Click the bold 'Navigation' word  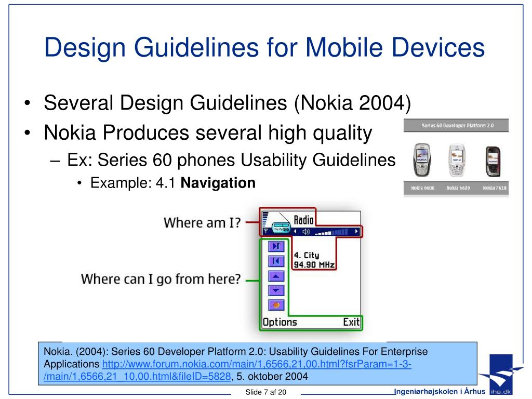click(218, 183)
